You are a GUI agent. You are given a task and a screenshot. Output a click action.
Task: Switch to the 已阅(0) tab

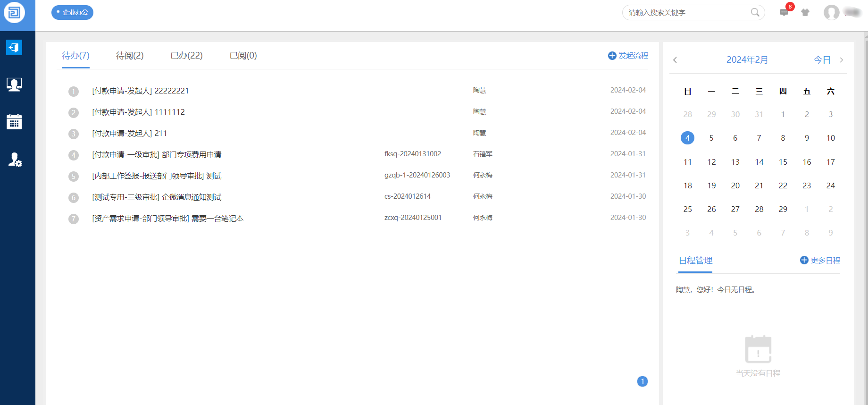coord(243,56)
